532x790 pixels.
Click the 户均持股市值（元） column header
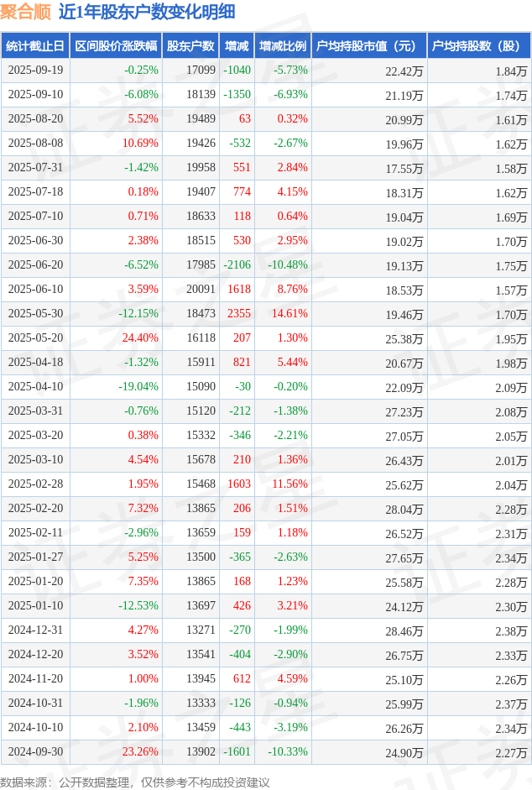point(368,46)
